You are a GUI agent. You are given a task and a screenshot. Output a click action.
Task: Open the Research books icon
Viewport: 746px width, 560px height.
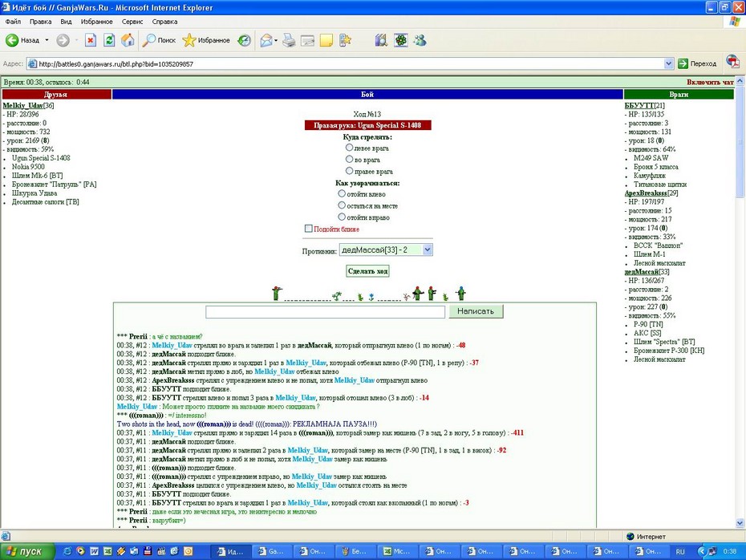tap(381, 40)
